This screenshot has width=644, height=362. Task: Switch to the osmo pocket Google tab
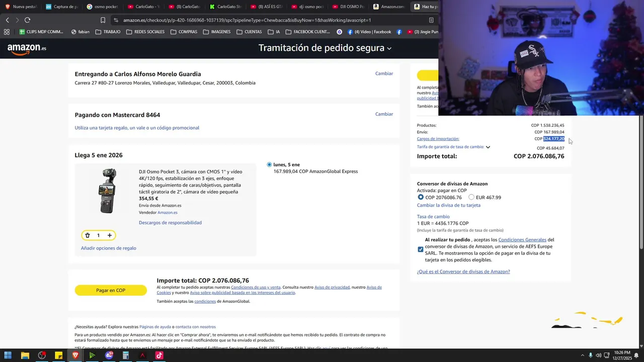click(103, 7)
